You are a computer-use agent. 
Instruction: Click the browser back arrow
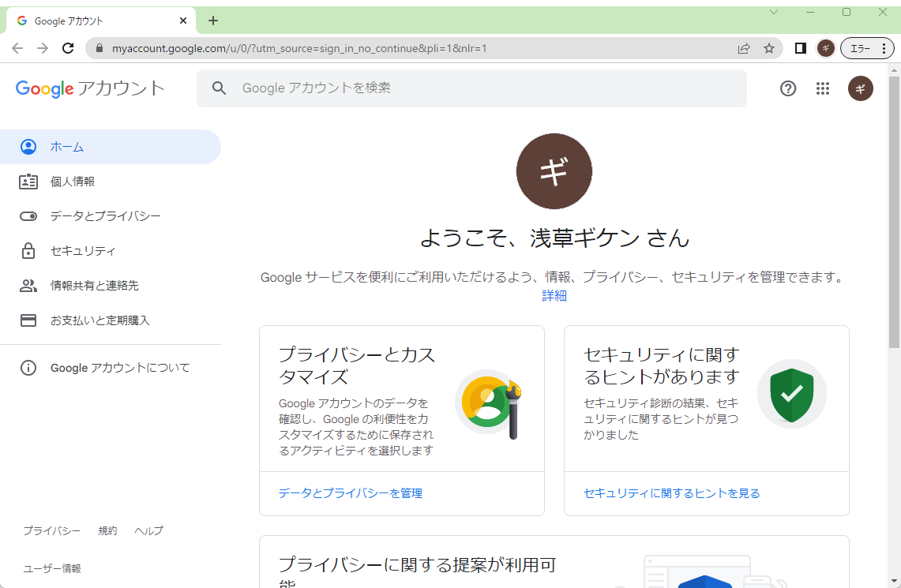17,48
